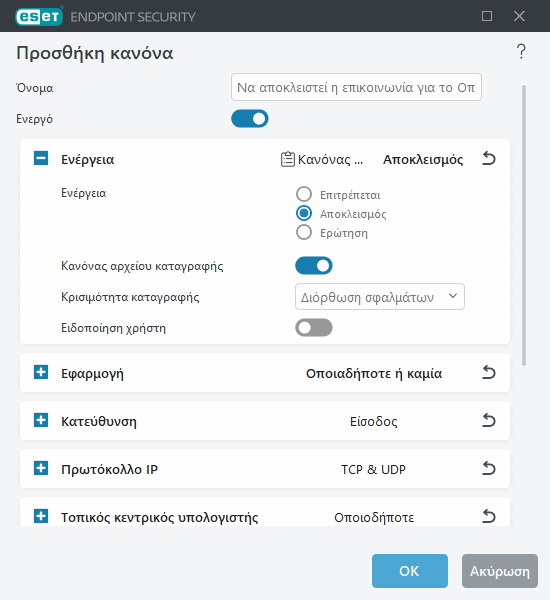Image resolution: width=550 pixels, height=600 pixels.
Task: Click the Όνομα rule name field
Action: (356, 87)
